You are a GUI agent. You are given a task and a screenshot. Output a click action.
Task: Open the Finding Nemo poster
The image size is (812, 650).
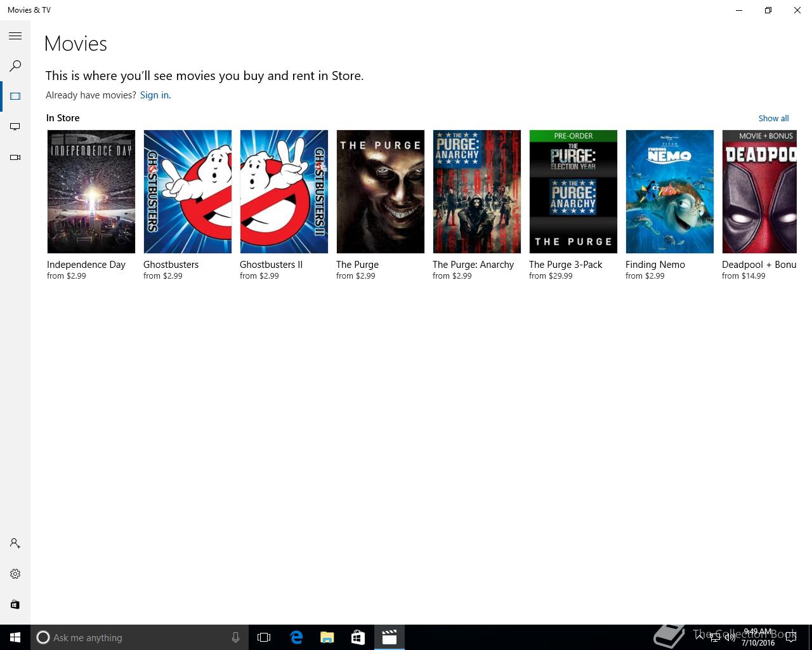coord(670,192)
